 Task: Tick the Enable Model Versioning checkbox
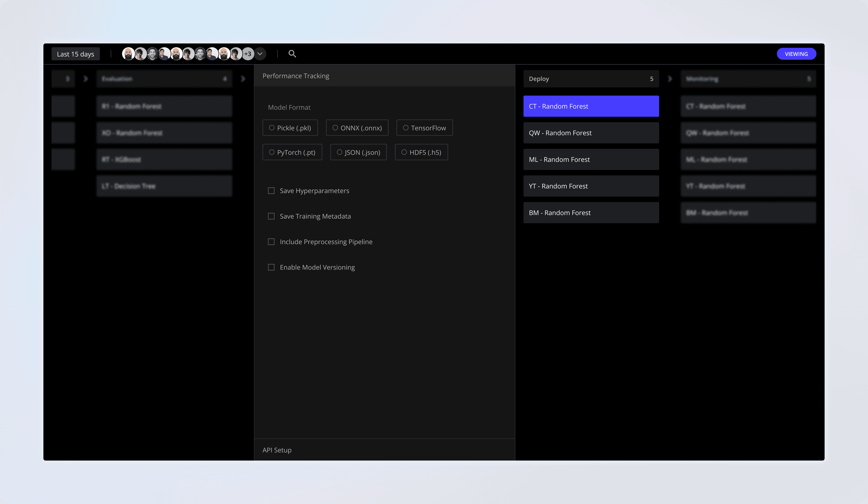(271, 267)
